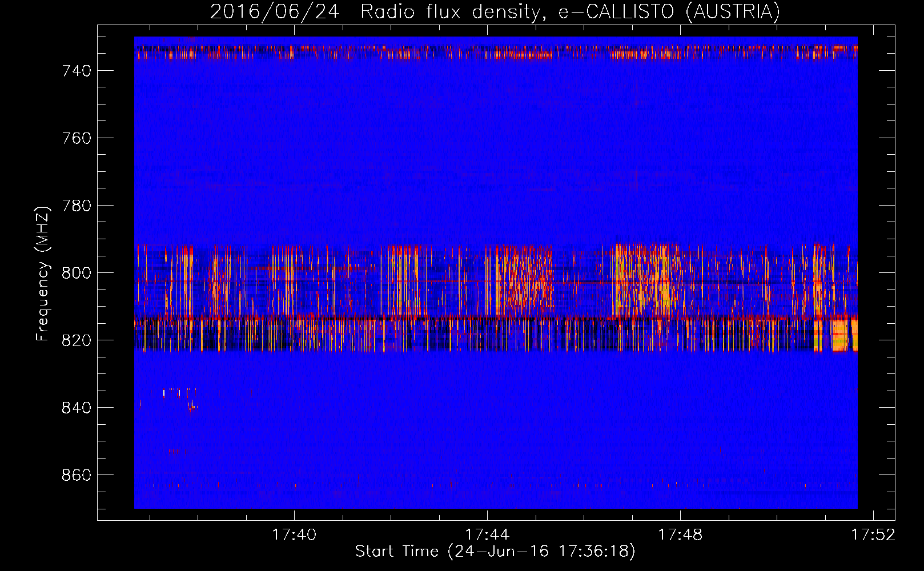Click the 17:44 time tick label

click(487, 535)
